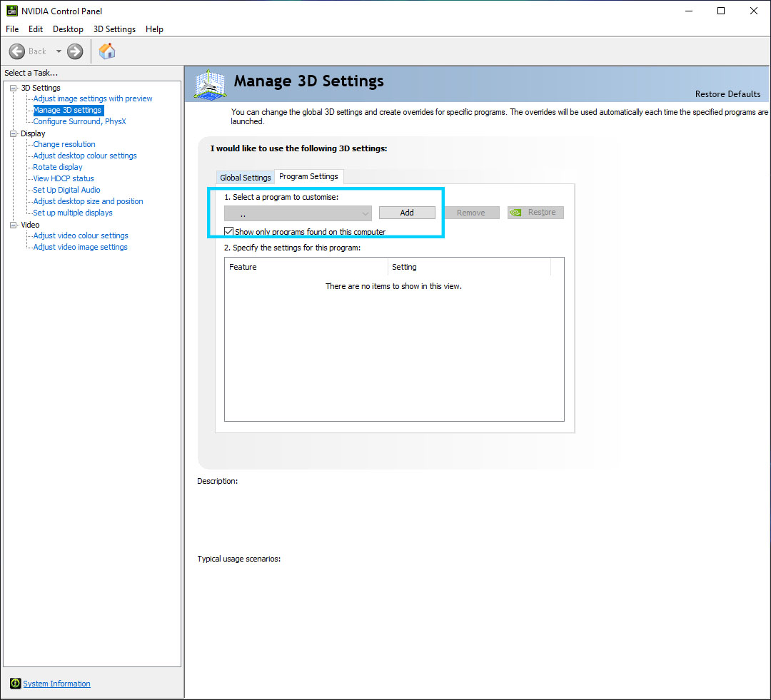Collapse the 3D Settings tree node

click(x=14, y=88)
